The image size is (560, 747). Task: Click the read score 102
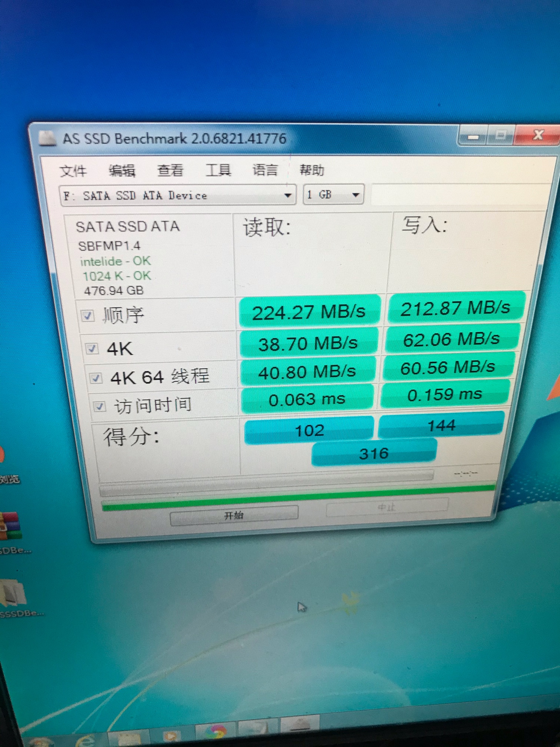(x=310, y=430)
